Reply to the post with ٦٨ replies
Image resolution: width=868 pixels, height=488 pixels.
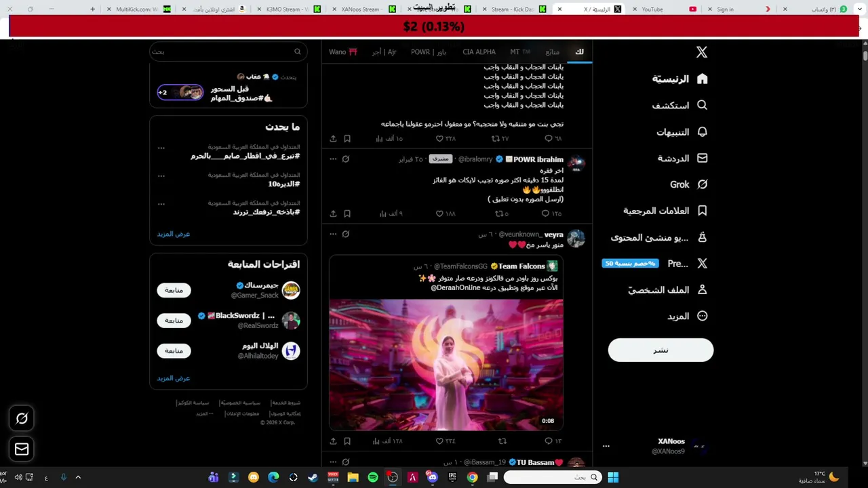[553, 138]
